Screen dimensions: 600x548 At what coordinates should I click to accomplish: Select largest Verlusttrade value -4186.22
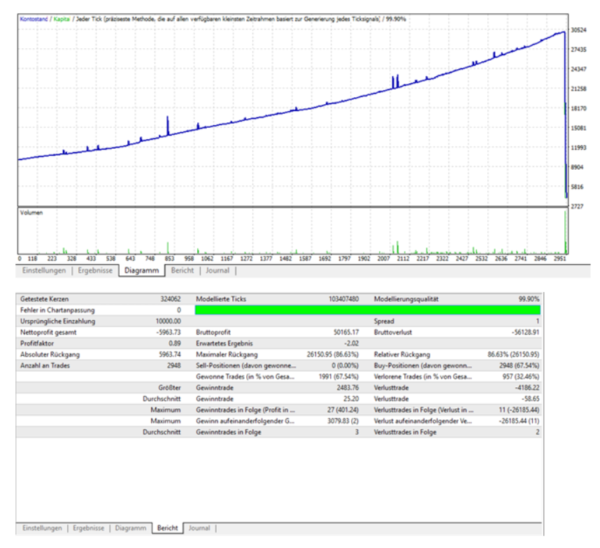(527, 388)
